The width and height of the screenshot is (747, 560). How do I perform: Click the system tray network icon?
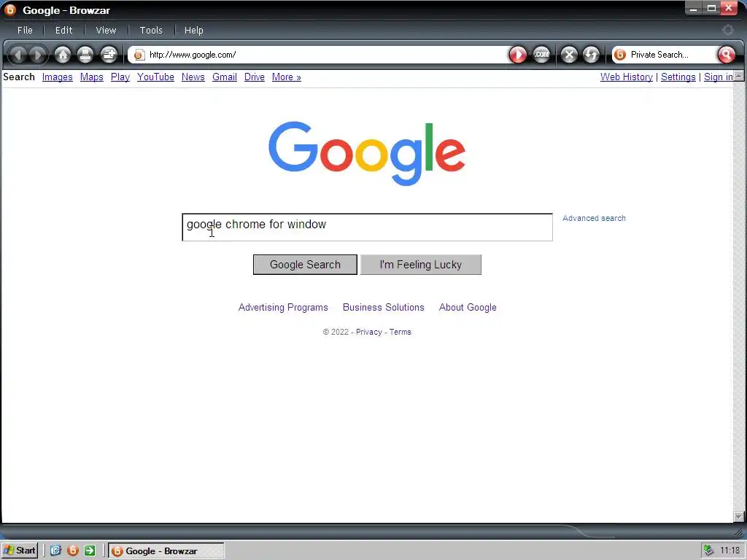point(709,551)
